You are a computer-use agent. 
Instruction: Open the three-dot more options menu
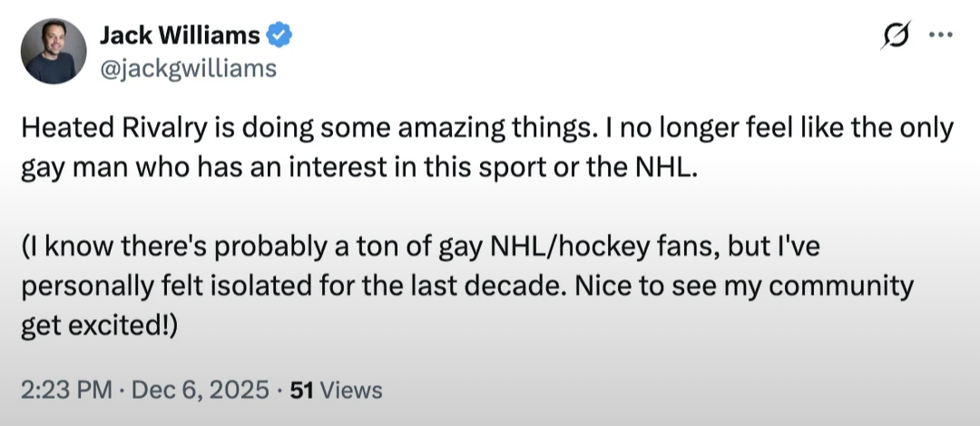940,35
